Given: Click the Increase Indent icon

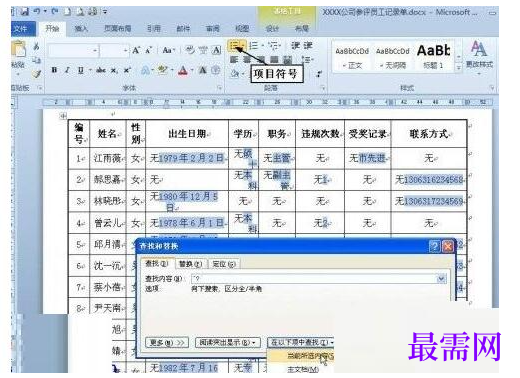Looking at the screenshot, I should tap(308, 46).
